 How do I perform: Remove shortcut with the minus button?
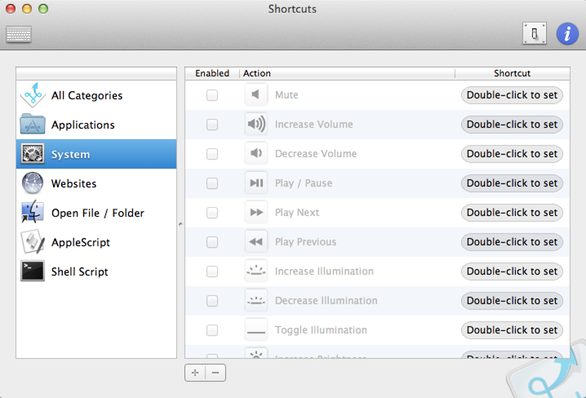click(216, 373)
